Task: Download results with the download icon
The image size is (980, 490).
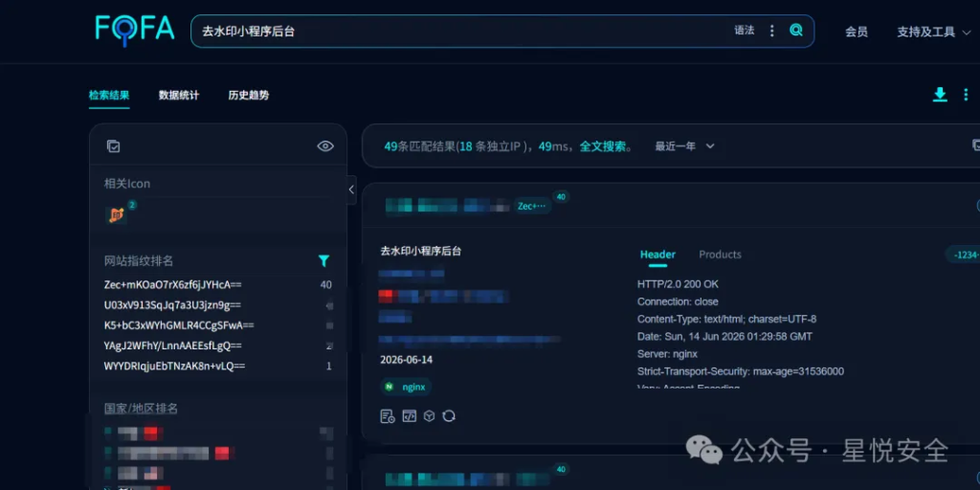Action: click(x=940, y=95)
